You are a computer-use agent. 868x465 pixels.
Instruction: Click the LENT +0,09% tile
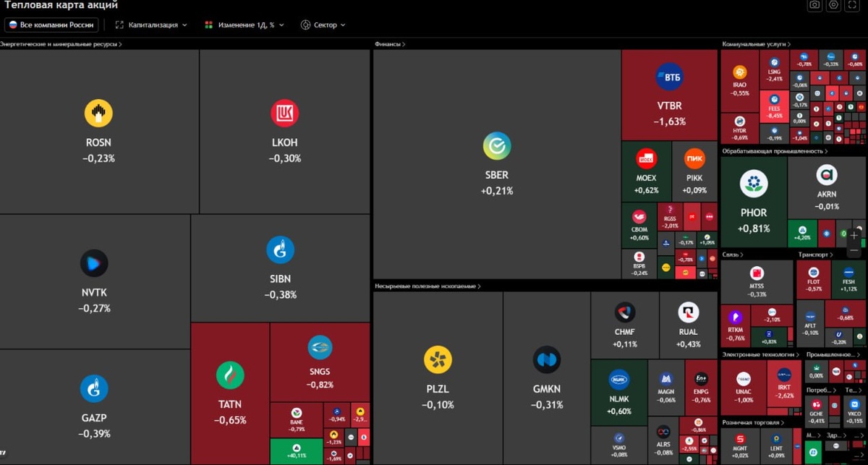777,445
